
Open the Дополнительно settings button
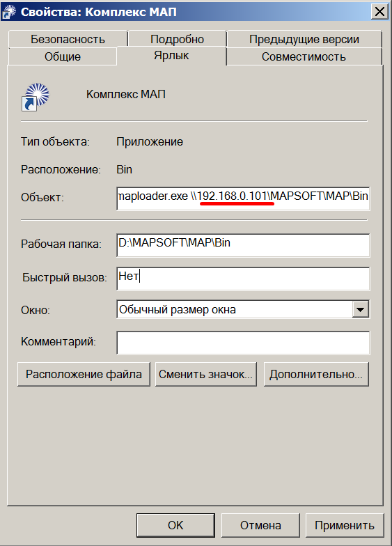(x=316, y=375)
